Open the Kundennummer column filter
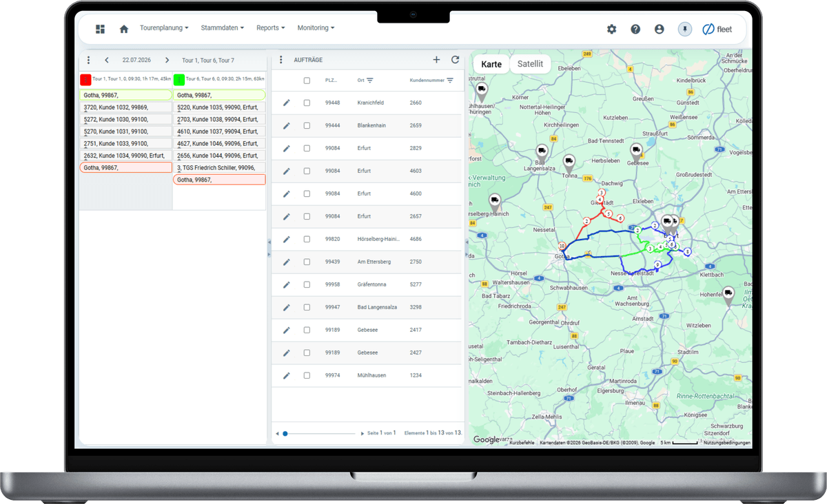The height and width of the screenshot is (504, 827). tap(450, 81)
